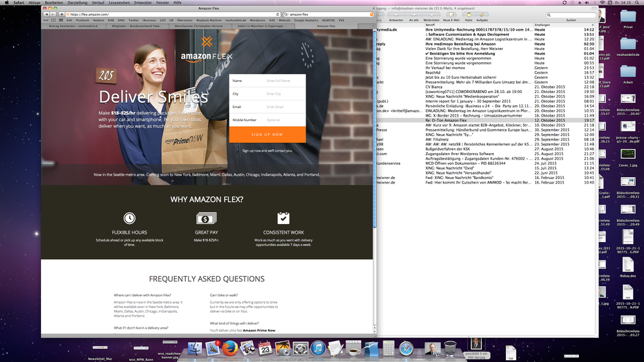Show all bookmarks book icon
Image resolution: width=644 pixels, height=362 pixels.
click(53, 20)
